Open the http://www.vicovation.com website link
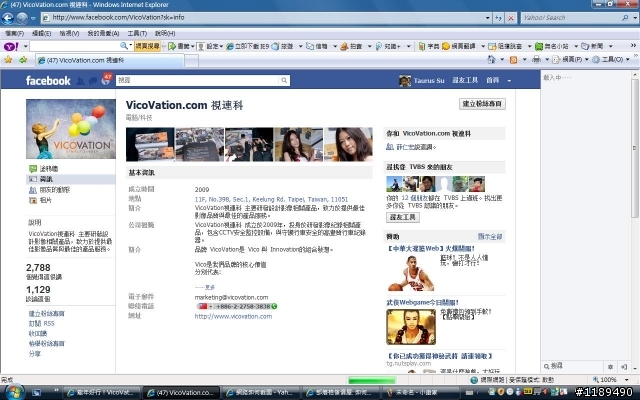The height and width of the screenshot is (400, 640). (x=233, y=316)
